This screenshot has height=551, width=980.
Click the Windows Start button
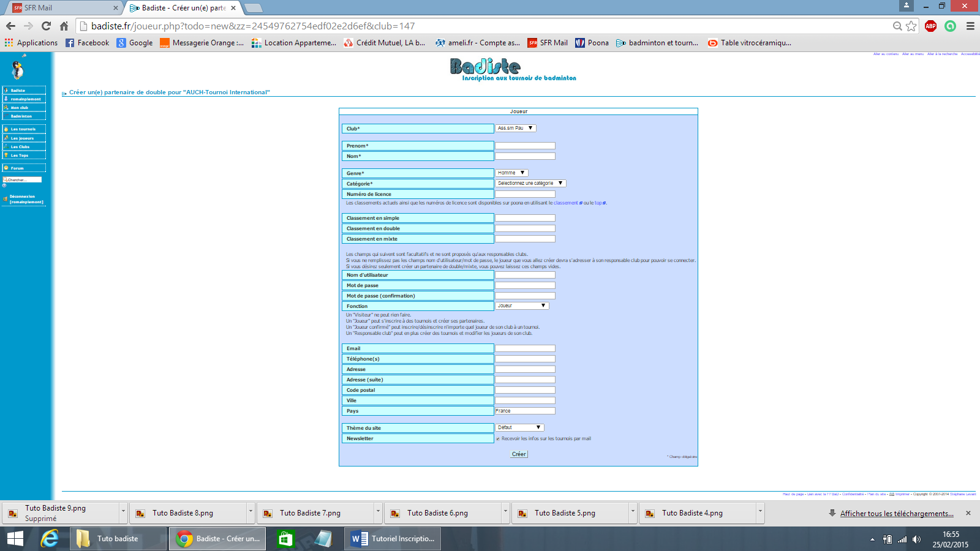pos(15,539)
